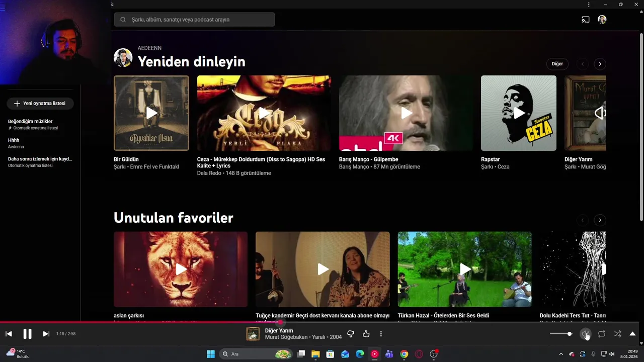Open the Bir Güldün song title
Screen dimensions: 644x362
126,159
